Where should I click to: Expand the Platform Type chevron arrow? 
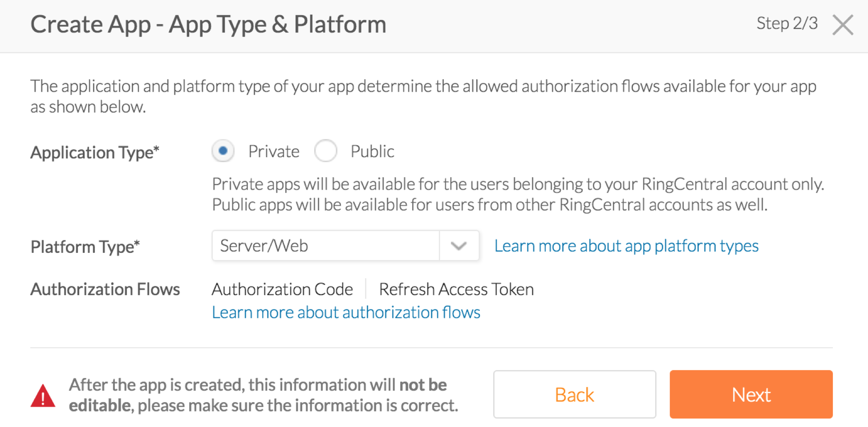click(x=458, y=246)
